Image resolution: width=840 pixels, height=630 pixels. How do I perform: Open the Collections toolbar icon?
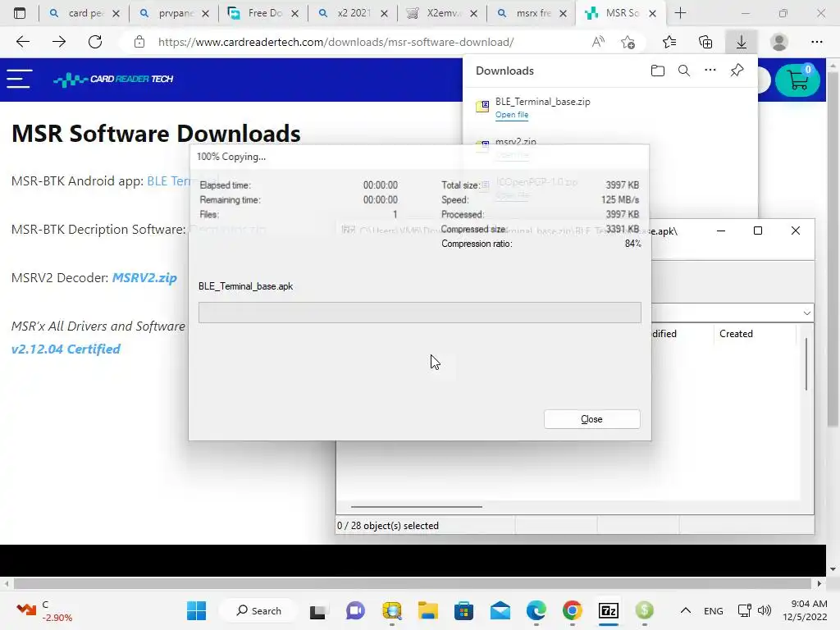pos(705,42)
